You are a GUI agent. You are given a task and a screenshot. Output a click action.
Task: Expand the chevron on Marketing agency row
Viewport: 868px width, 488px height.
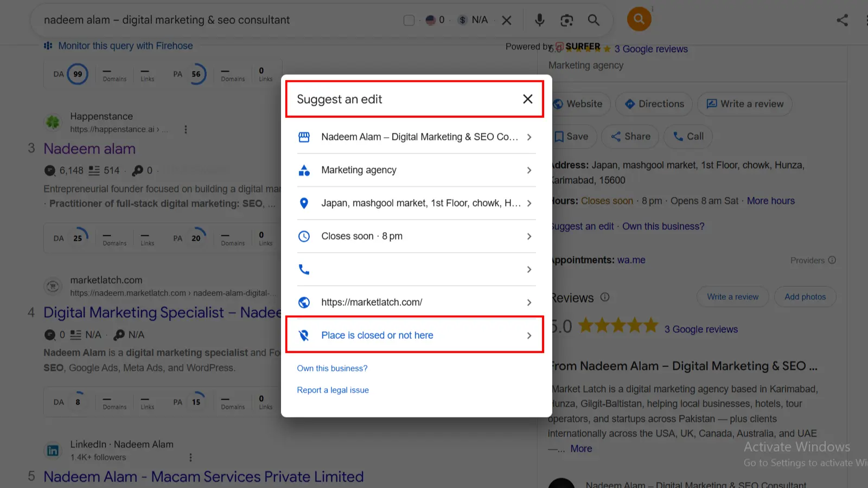click(x=529, y=170)
